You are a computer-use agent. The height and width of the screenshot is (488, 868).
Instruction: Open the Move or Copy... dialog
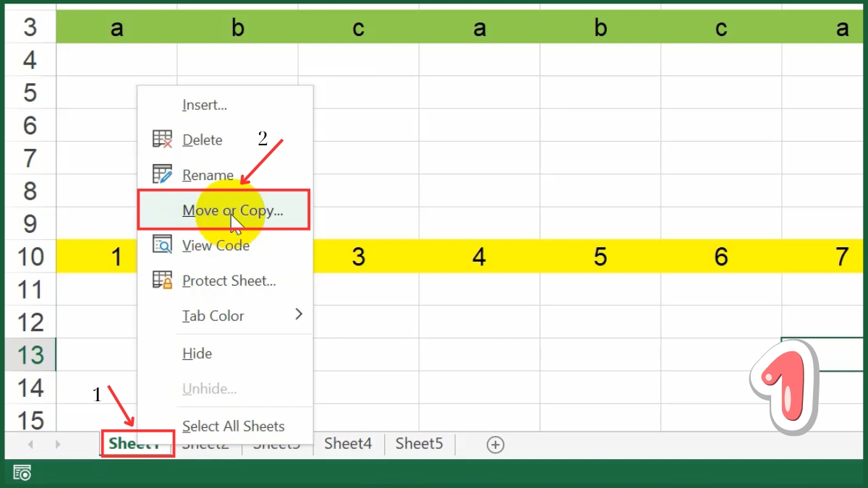click(x=225, y=210)
